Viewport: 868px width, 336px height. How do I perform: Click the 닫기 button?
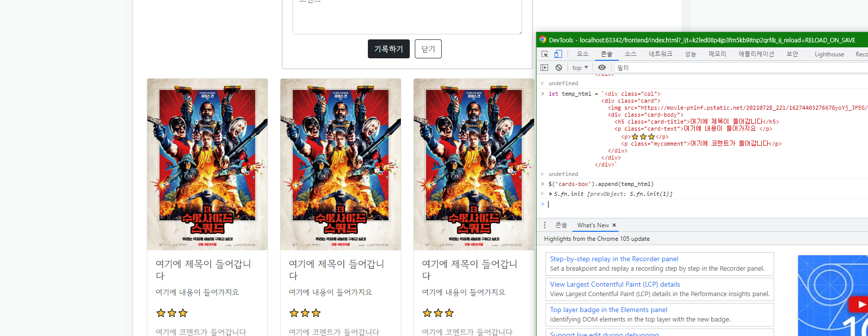tap(428, 49)
